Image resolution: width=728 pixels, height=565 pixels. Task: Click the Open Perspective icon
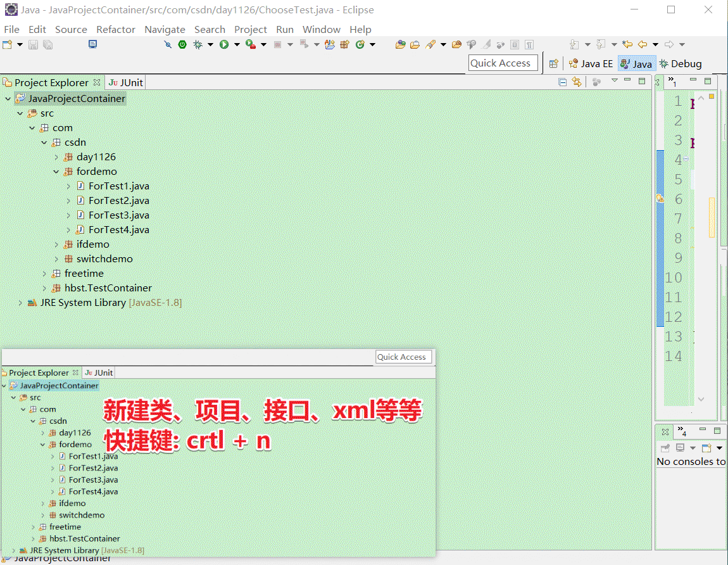point(553,63)
